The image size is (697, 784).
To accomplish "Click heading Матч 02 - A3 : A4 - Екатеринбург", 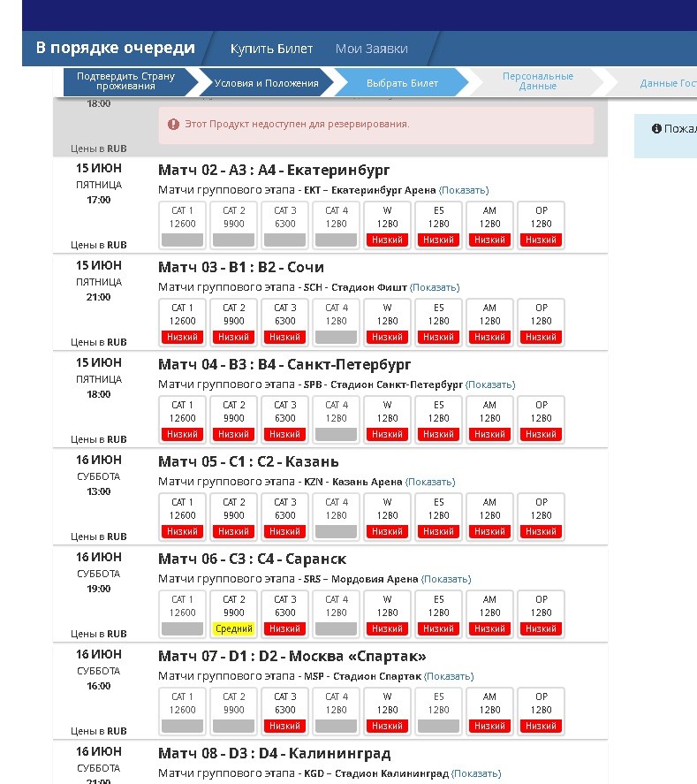I will pos(274,170).
